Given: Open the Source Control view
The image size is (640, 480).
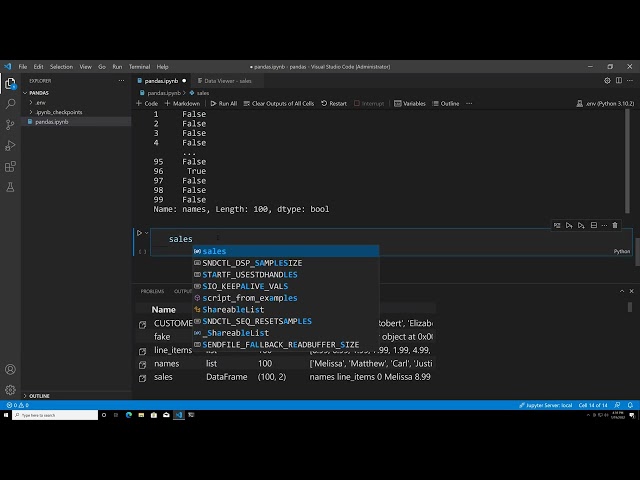Looking at the screenshot, I should (10, 124).
